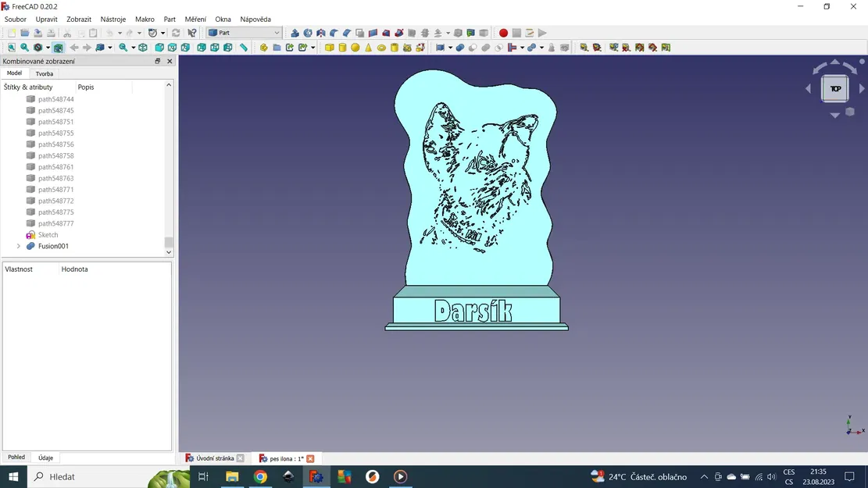
Task: Click the TOP face of navigation cube
Action: coord(835,88)
